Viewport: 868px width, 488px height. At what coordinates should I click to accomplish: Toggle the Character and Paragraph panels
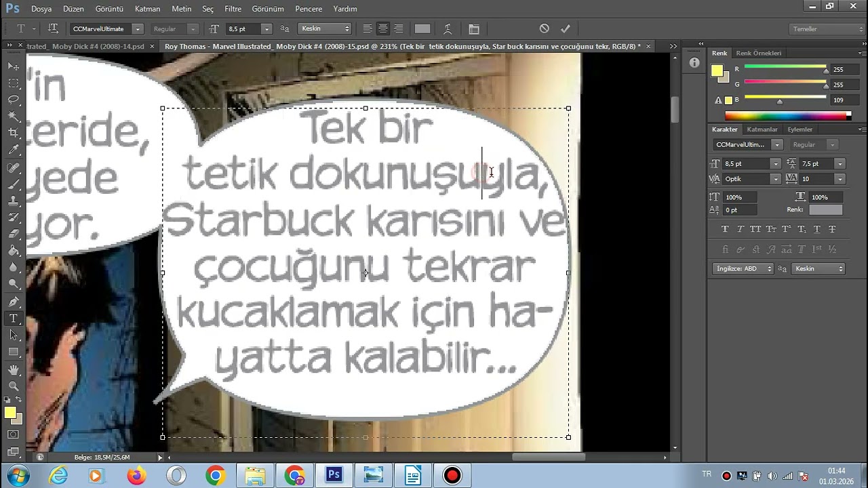[474, 28]
